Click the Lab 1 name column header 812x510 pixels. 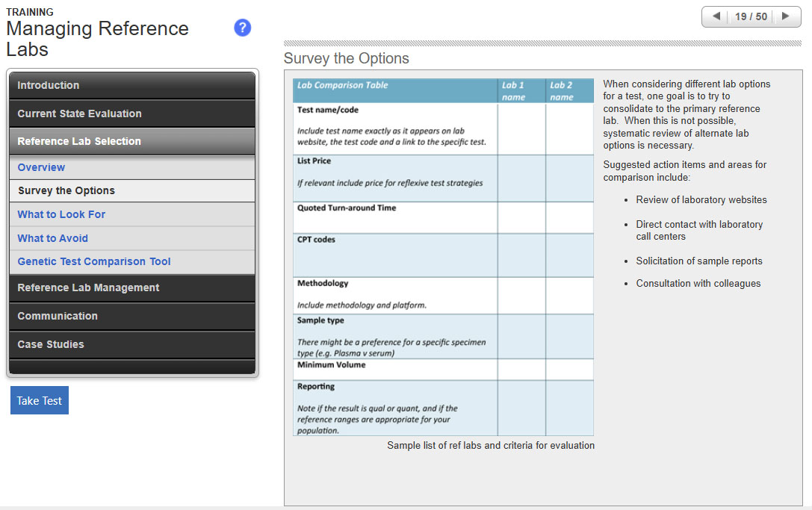(x=521, y=90)
